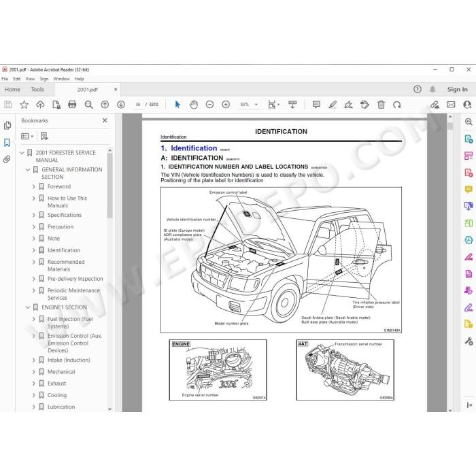Screen dimensions: 476x476
Task: Click the Find text magnifier icon
Action: 88,105
